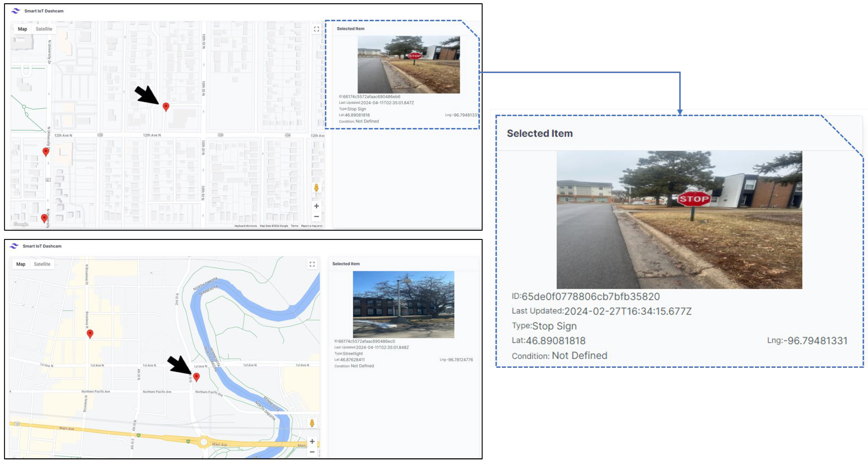Select Map view on top map
This screenshot has height=462, width=868.
[22, 29]
